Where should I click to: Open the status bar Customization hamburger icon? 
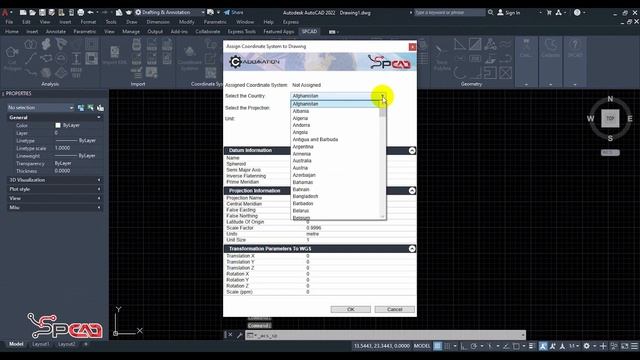634,346
